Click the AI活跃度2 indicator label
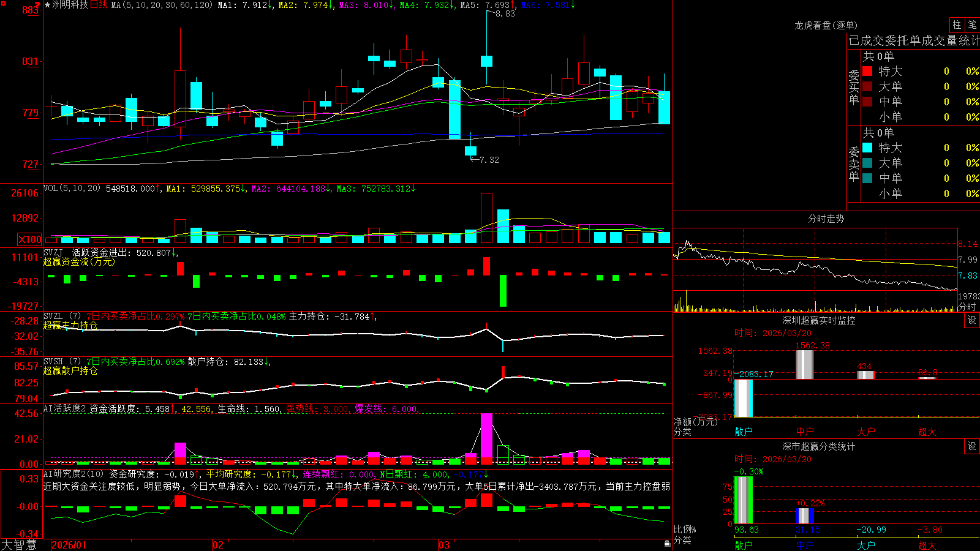 [x=65, y=408]
